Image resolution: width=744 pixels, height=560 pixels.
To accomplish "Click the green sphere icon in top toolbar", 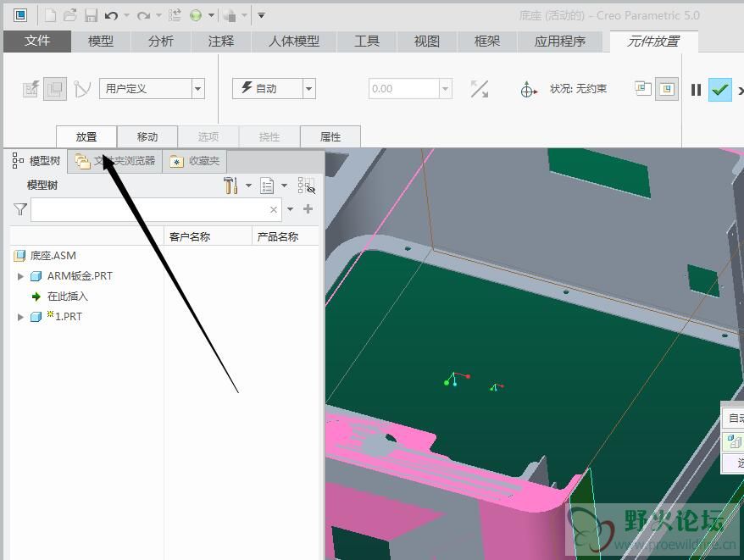I will coord(196,15).
